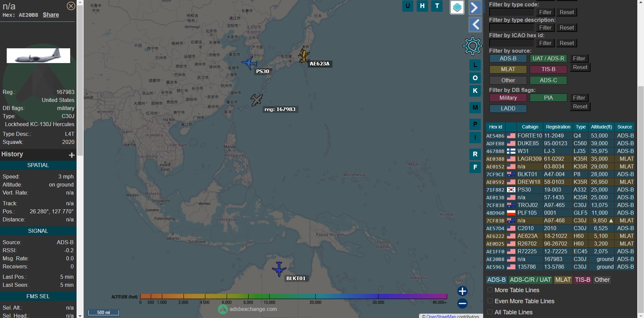Toggle the R map option button

[x=475, y=154]
